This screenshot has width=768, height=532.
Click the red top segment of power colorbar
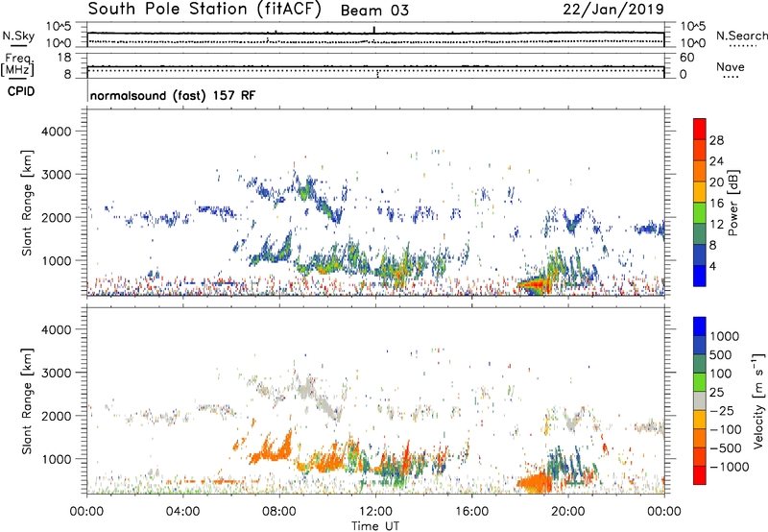pos(700,129)
